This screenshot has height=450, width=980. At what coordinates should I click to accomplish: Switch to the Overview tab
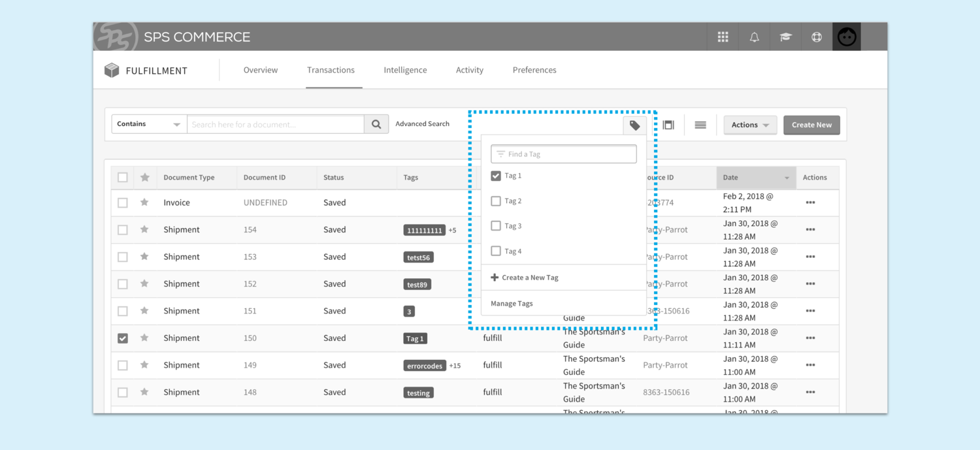click(261, 70)
